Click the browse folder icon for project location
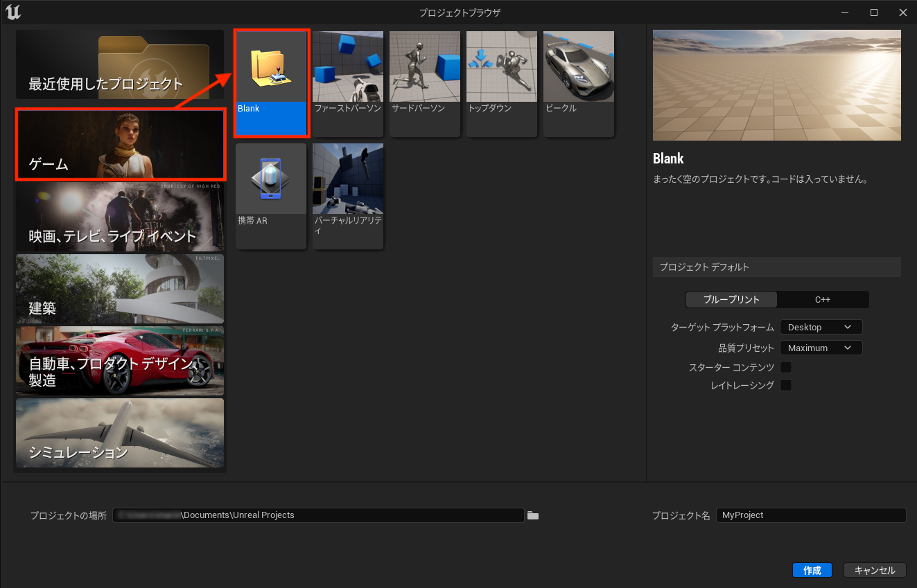 [x=533, y=515]
